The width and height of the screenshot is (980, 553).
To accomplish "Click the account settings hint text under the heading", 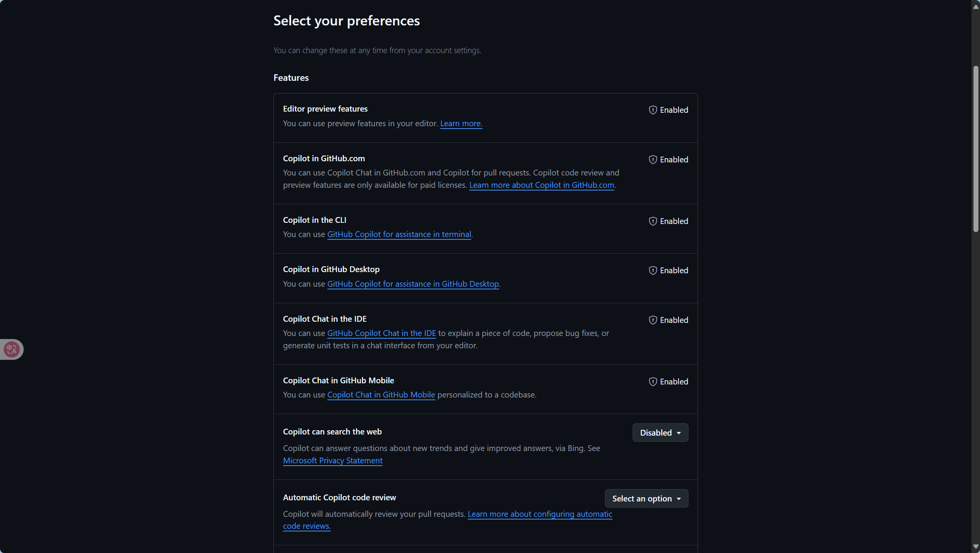I will coord(377,50).
